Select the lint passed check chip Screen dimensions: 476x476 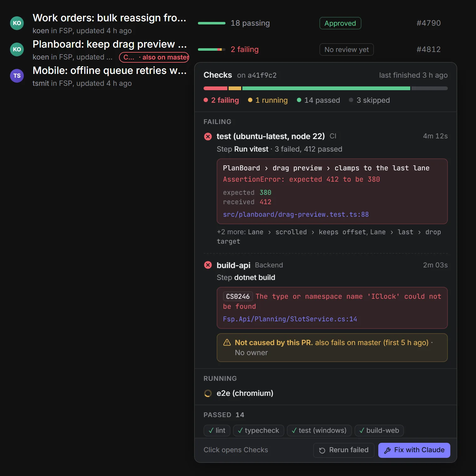[217, 431]
